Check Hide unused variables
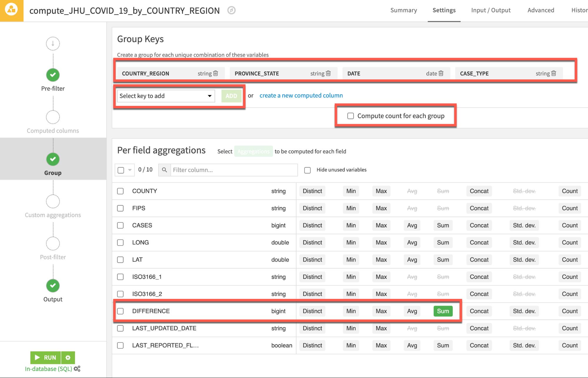Screen dimensions: 588x378 pyautogui.click(x=307, y=170)
